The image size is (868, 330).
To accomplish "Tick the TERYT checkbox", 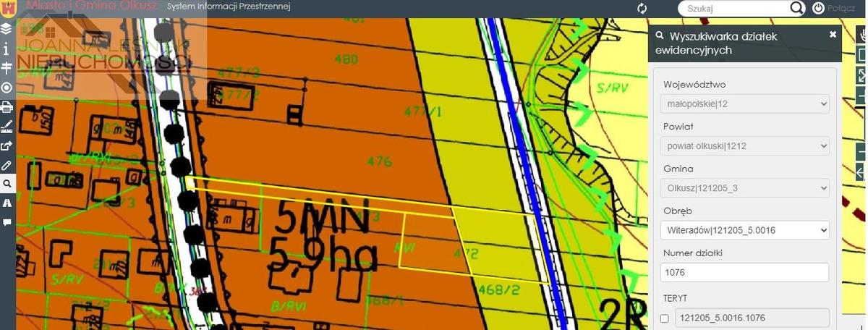I will pos(664,318).
